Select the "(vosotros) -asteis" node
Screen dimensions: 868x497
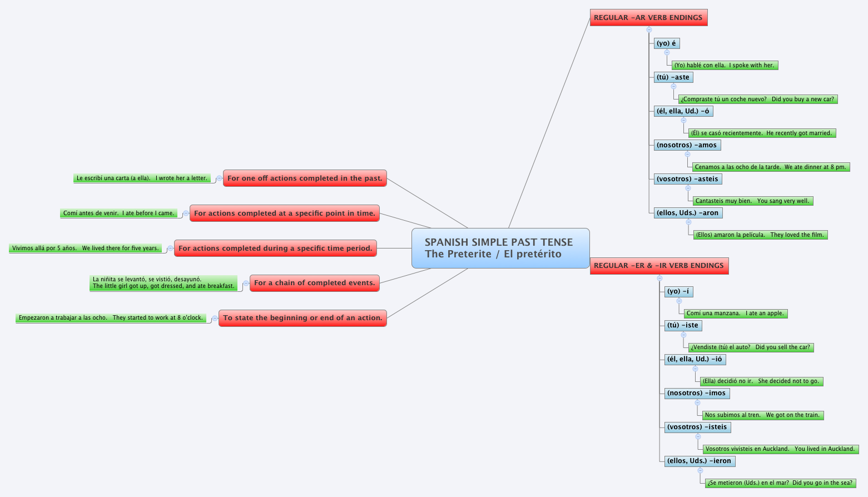[x=687, y=179]
